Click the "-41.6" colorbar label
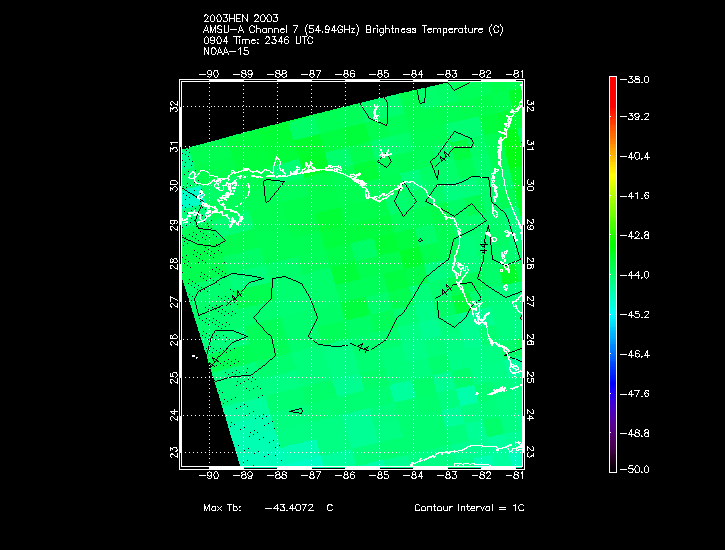The width and height of the screenshot is (725, 550). click(x=635, y=196)
